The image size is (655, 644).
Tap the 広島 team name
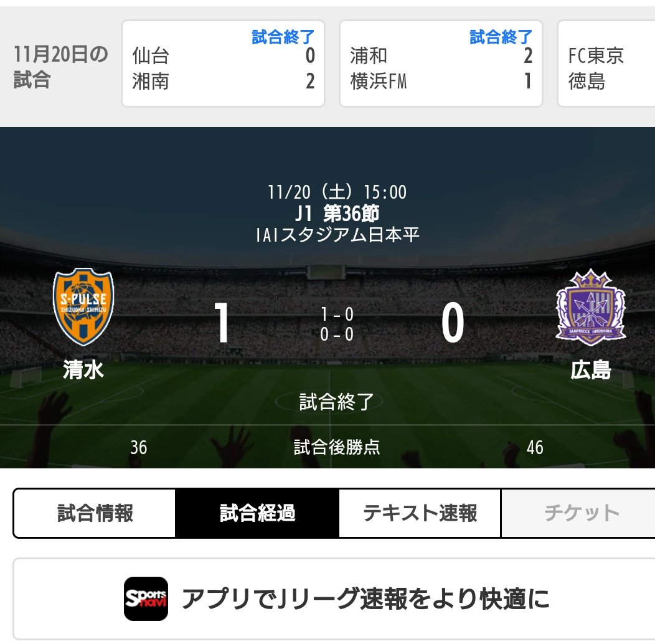(591, 370)
